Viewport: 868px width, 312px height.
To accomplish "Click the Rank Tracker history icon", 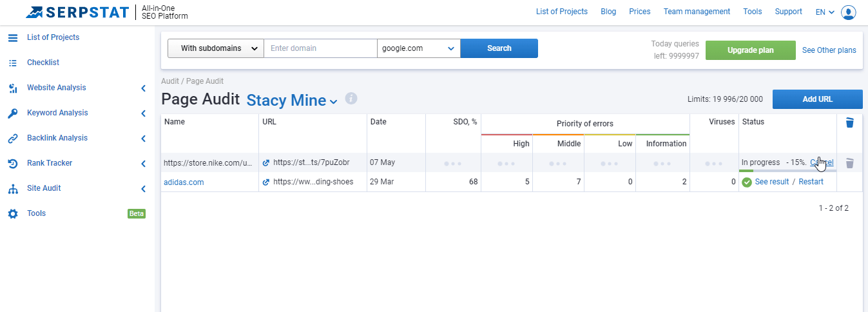I will [13, 163].
